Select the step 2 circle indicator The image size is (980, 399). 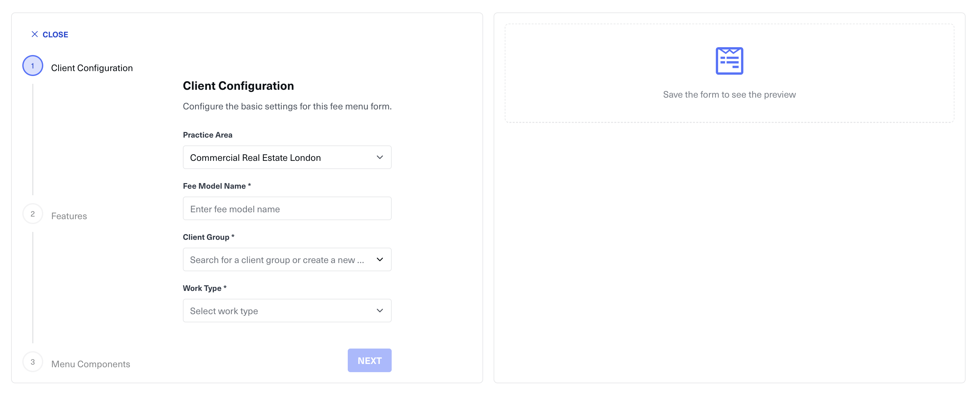33,214
